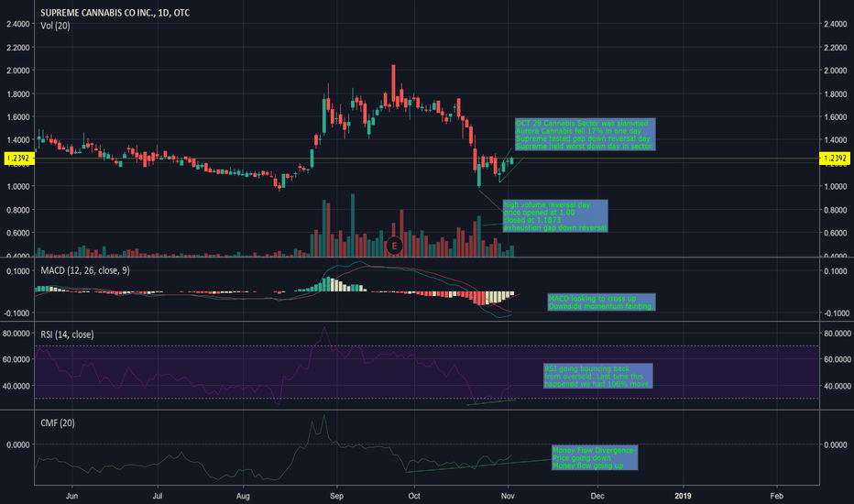Click the 'Aug' date axis label

click(x=243, y=496)
